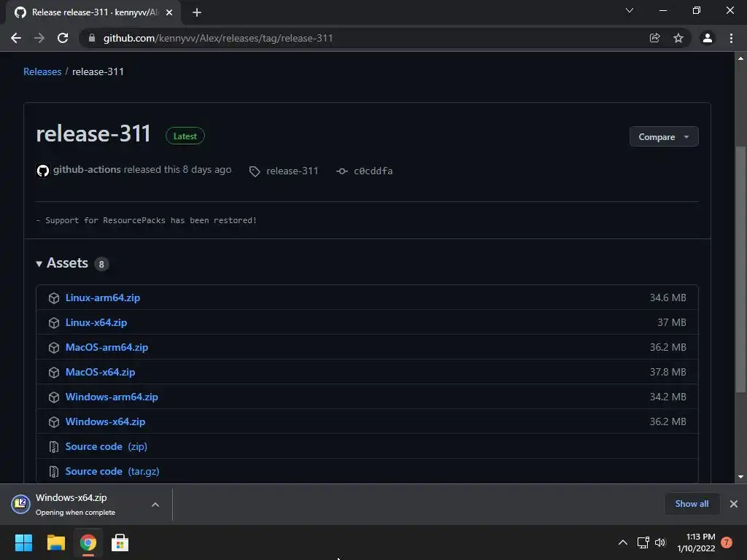Open the tab search chevron

pos(630,10)
